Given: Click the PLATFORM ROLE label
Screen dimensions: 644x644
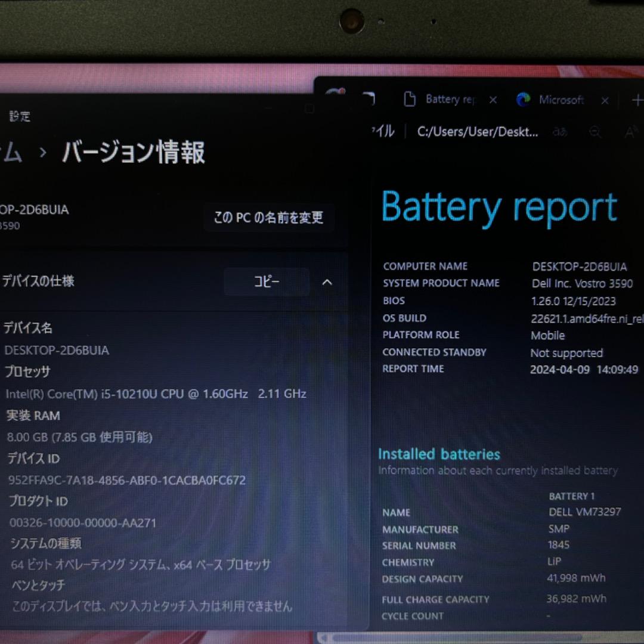Looking at the screenshot, I should pos(421,335).
